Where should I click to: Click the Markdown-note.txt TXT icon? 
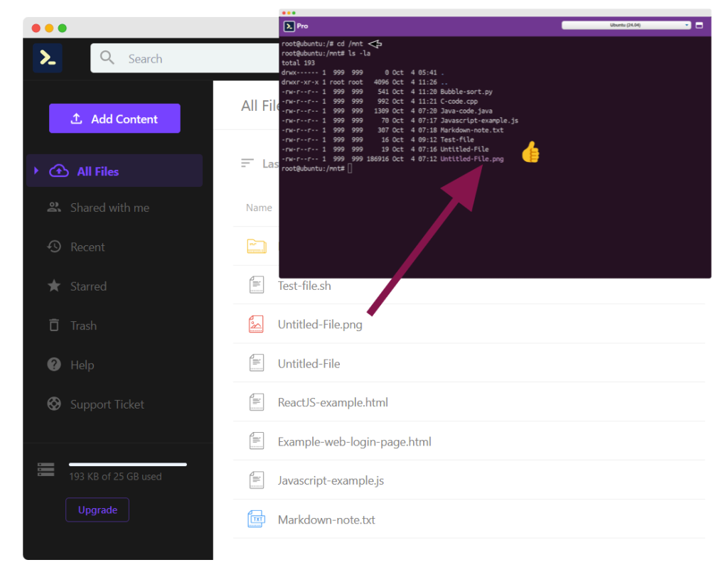[256, 519]
